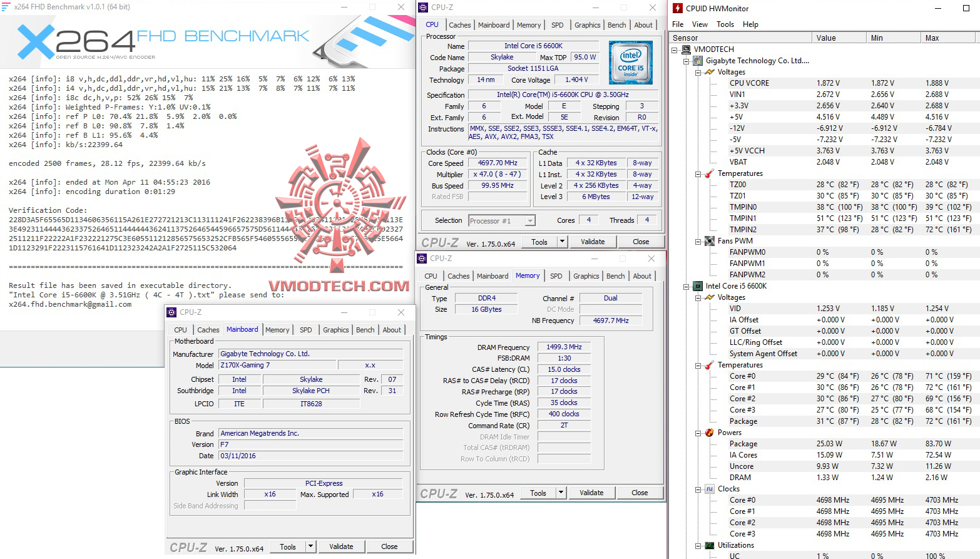The height and width of the screenshot is (559, 980).
Task: Click title bar icon of CPU-Z Mainboard window
Action: (172, 312)
